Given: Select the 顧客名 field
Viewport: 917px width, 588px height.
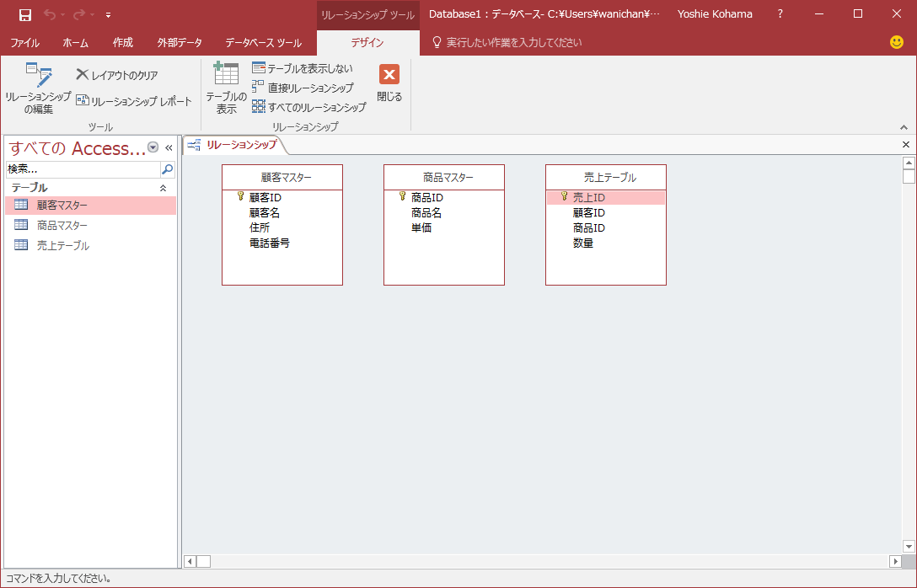Looking at the screenshot, I should click(265, 213).
